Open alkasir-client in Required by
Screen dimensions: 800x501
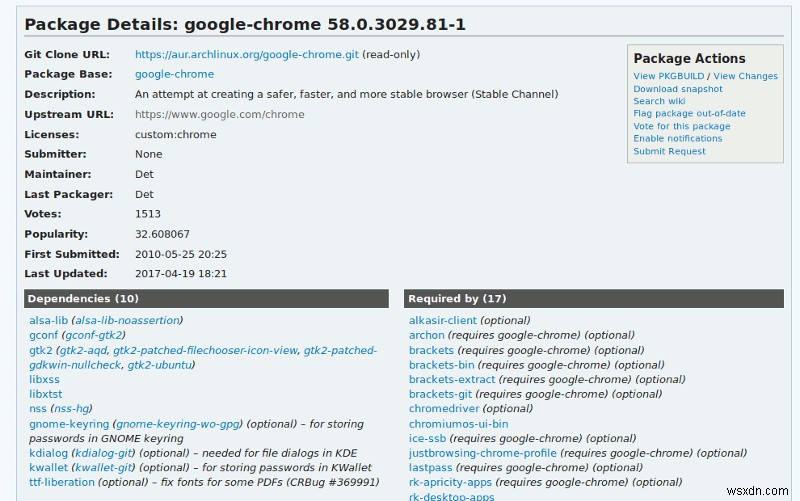pyautogui.click(x=443, y=320)
